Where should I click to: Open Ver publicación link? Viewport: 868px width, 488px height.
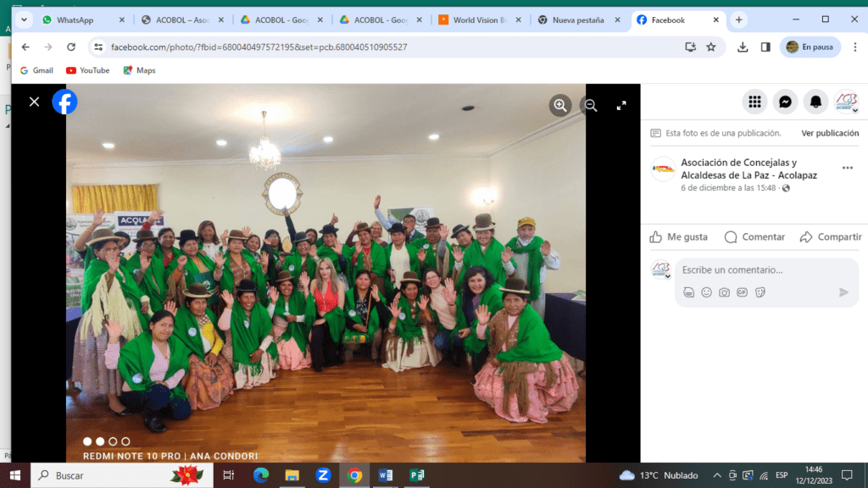click(x=830, y=133)
